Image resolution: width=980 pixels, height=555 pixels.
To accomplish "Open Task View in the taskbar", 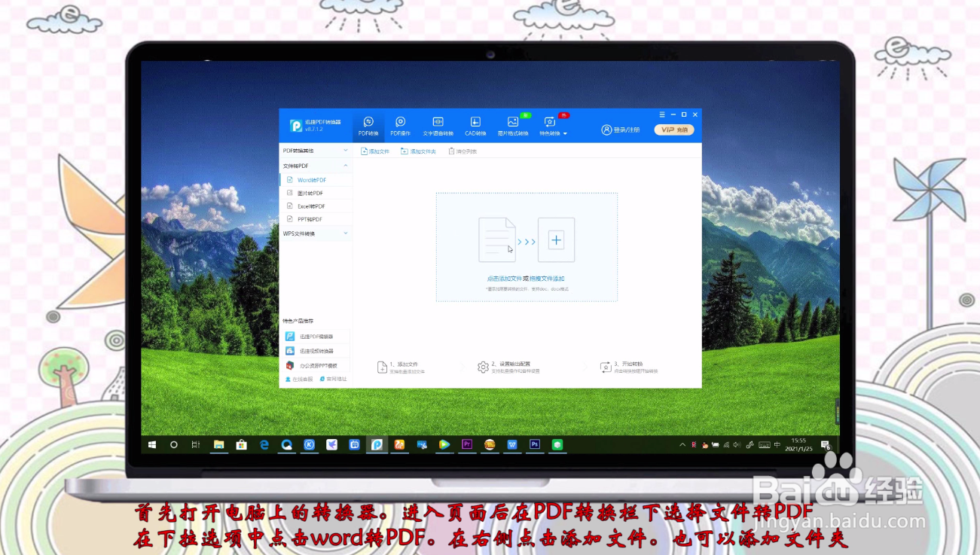I will pyautogui.click(x=196, y=445).
